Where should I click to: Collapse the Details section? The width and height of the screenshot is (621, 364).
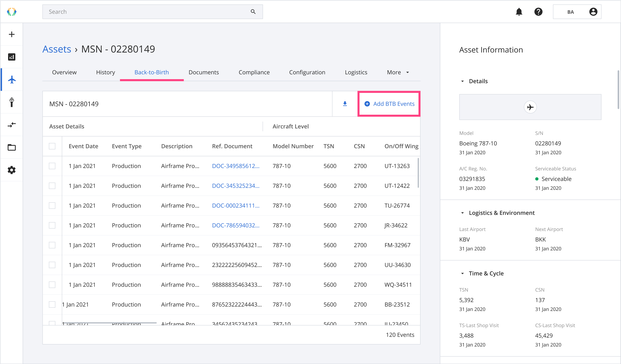point(462,81)
